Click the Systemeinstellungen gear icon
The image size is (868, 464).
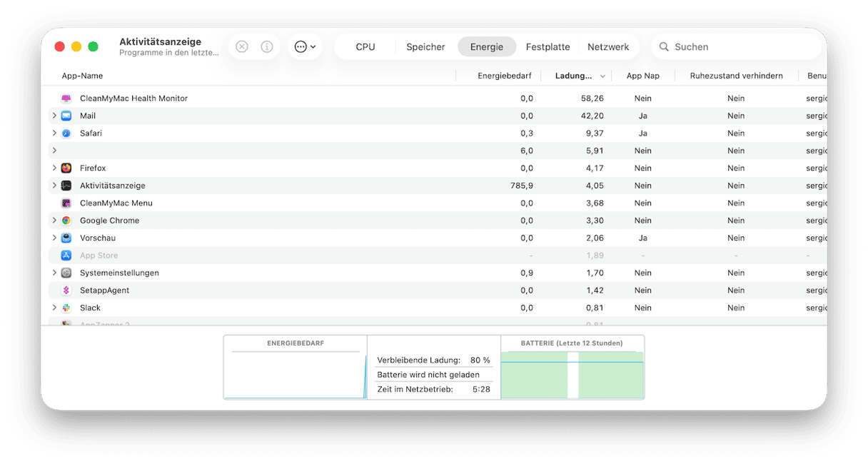(x=66, y=273)
